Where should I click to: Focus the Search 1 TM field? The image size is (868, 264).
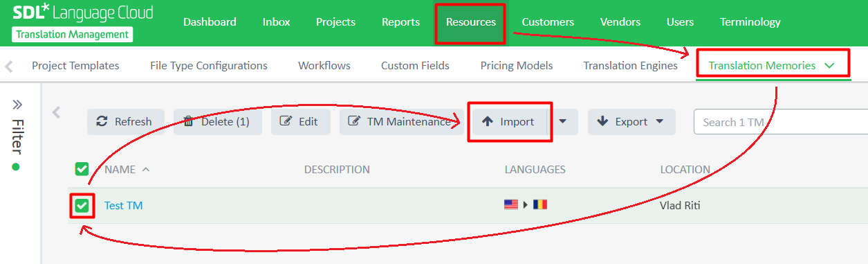click(780, 122)
